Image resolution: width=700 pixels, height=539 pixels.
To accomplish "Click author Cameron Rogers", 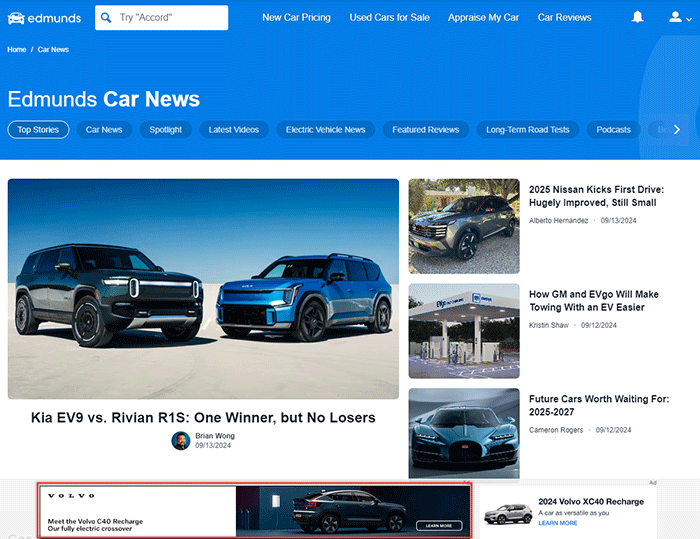I will click(556, 430).
